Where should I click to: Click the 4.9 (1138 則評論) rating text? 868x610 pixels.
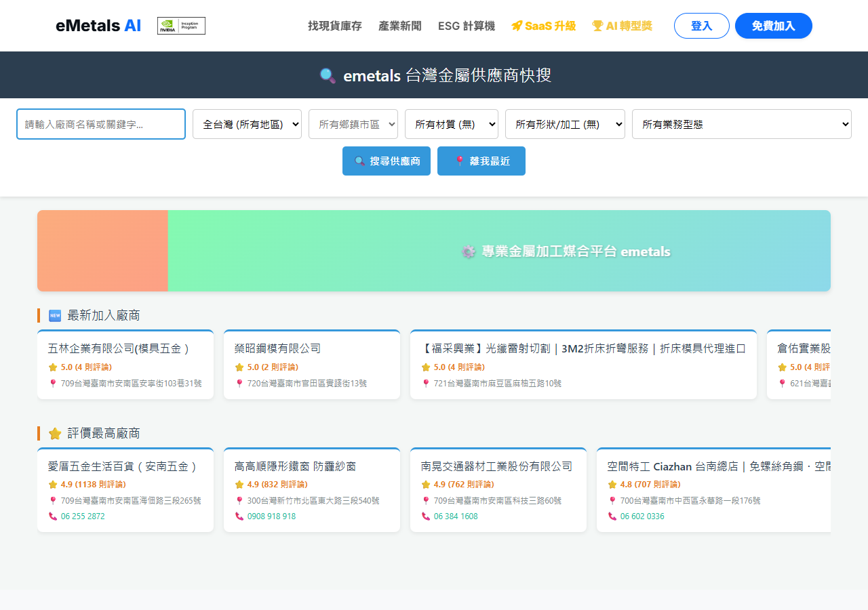click(x=93, y=485)
